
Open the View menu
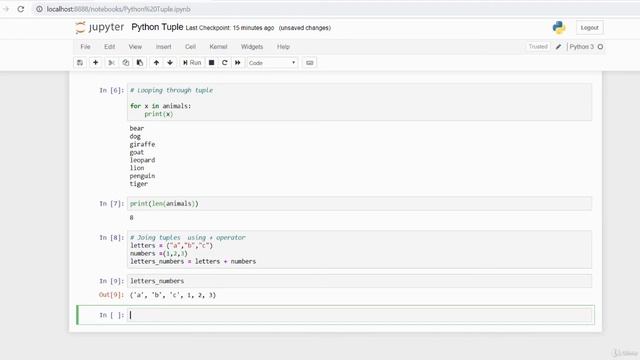click(x=135, y=47)
